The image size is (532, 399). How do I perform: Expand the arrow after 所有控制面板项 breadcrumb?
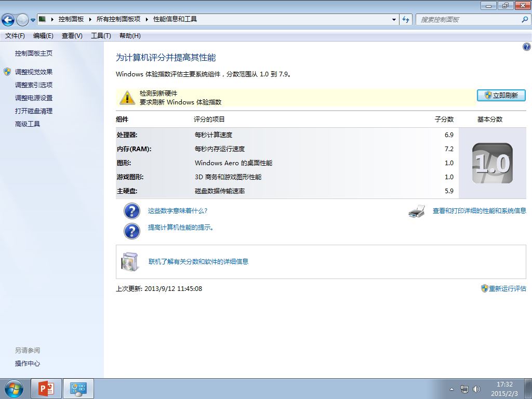tap(147, 19)
